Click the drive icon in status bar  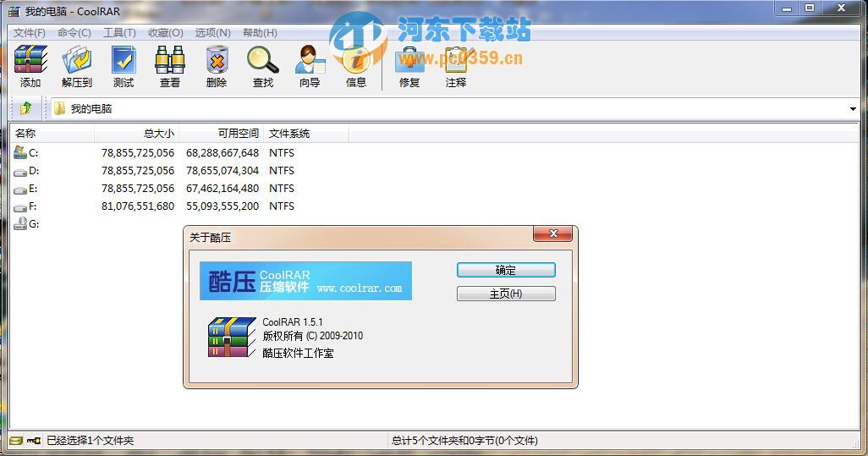(16, 441)
